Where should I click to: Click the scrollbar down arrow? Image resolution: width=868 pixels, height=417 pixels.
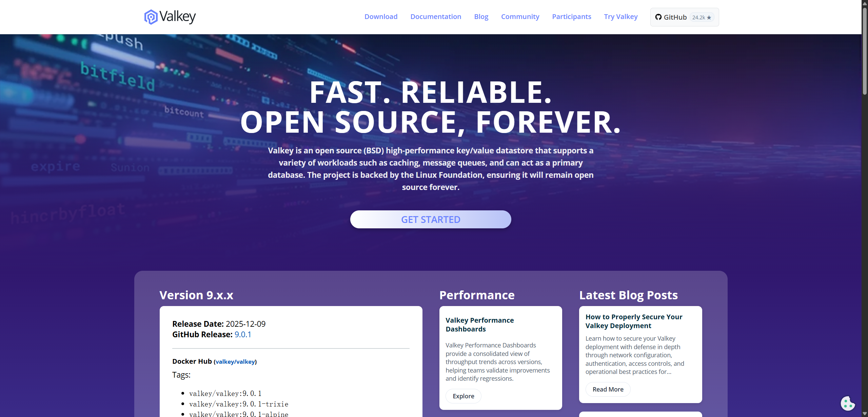coord(865,414)
